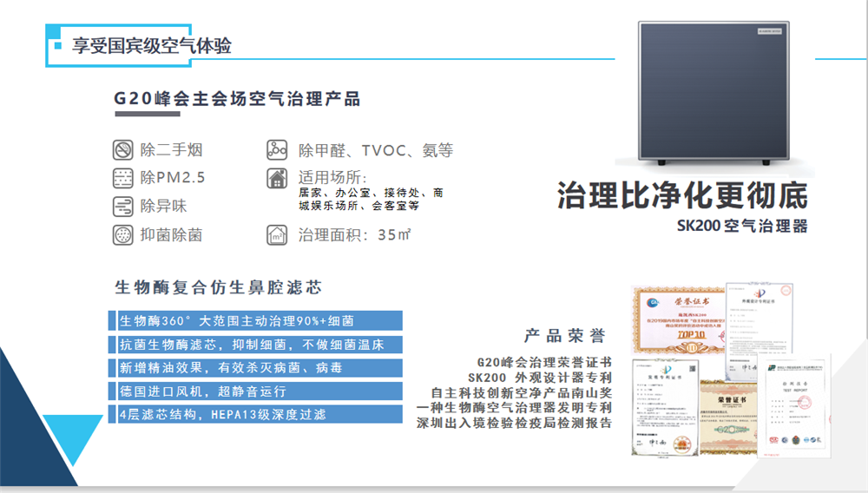Click the G20 荣誉证书 certificate image
Image resolution: width=868 pixels, height=493 pixels.
click(728, 417)
